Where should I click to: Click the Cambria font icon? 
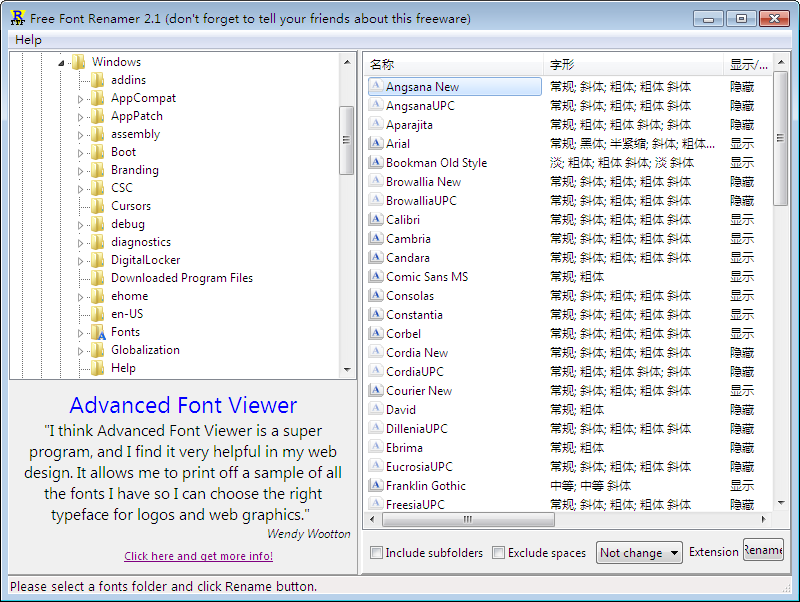point(376,238)
